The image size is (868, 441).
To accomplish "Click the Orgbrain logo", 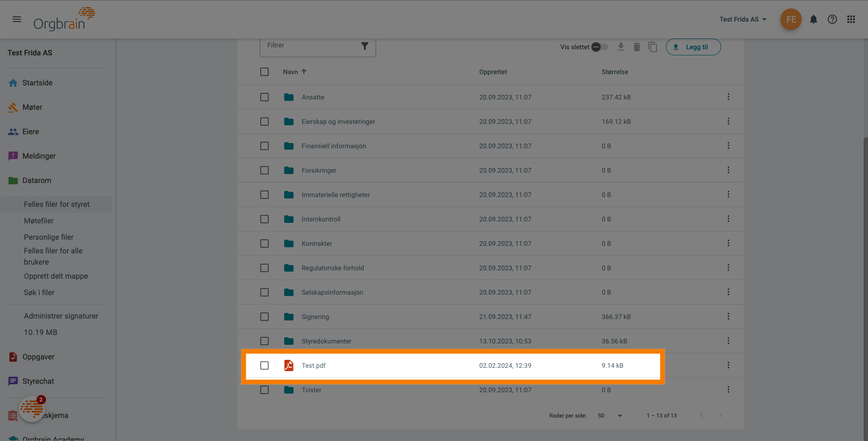I will 64,19.
